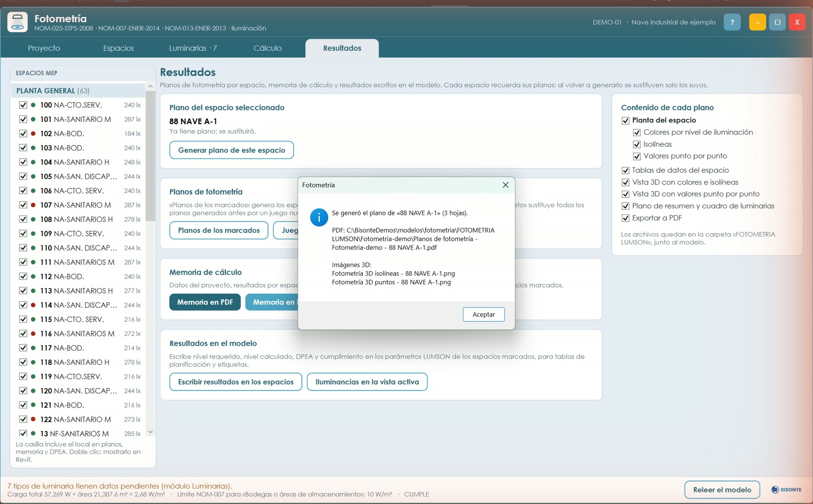Click the restore window square icon
Image resolution: width=813 pixels, height=504 pixels.
pos(777,22)
